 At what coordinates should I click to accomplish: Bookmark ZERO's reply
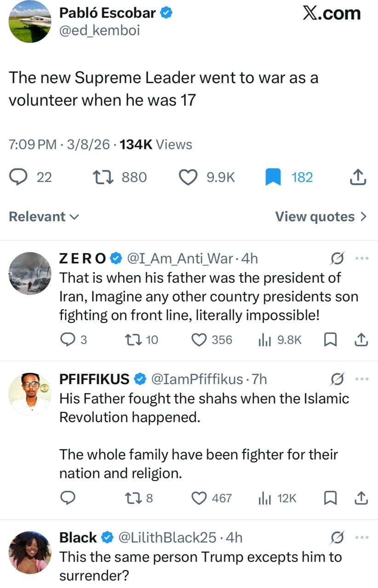tap(330, 340)
